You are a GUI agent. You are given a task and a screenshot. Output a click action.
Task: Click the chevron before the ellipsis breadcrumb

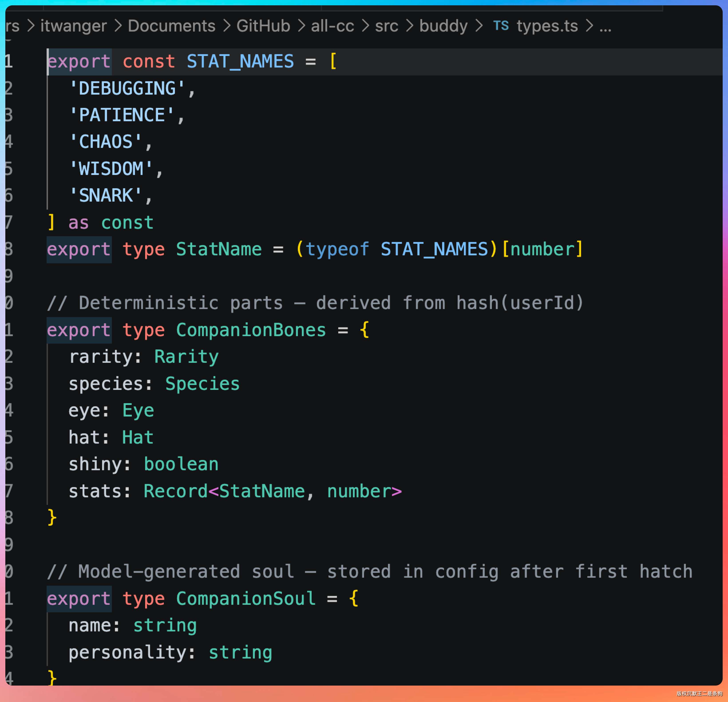click(x=589, y=26)
